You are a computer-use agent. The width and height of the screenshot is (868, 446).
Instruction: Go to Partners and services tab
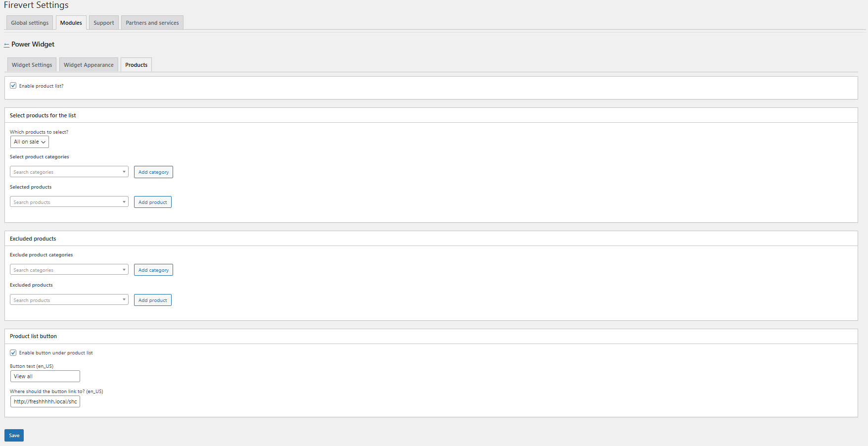coord(152,23)
